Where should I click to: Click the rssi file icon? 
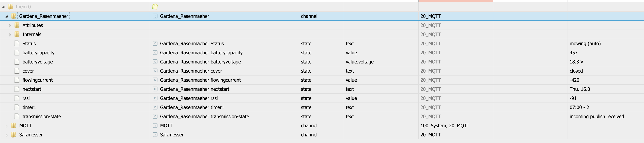(17, 98)
